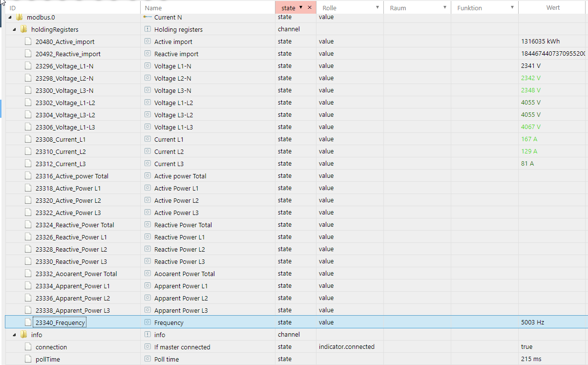Viewport: 588px width, 365px height.
Task: Click the file icon of 23308_Current_L1
Action: coord(28,139)
